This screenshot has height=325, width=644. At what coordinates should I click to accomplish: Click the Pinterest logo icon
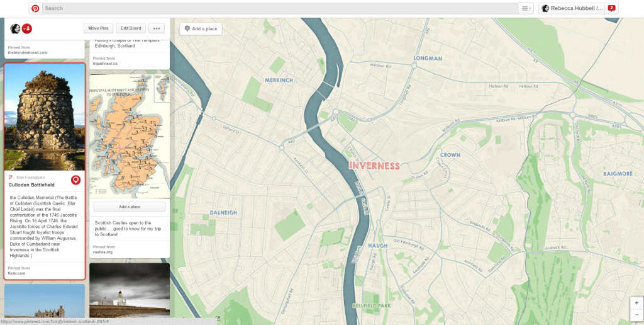coord(35,8)
